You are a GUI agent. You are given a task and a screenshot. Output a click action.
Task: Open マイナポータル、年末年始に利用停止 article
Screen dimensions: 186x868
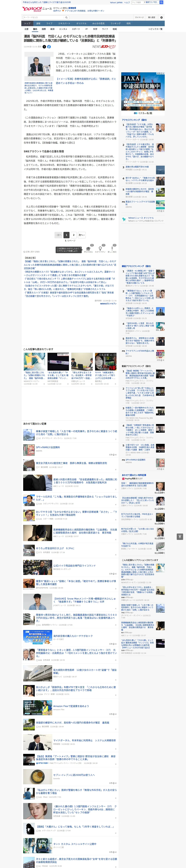click(x=84, y=740)
